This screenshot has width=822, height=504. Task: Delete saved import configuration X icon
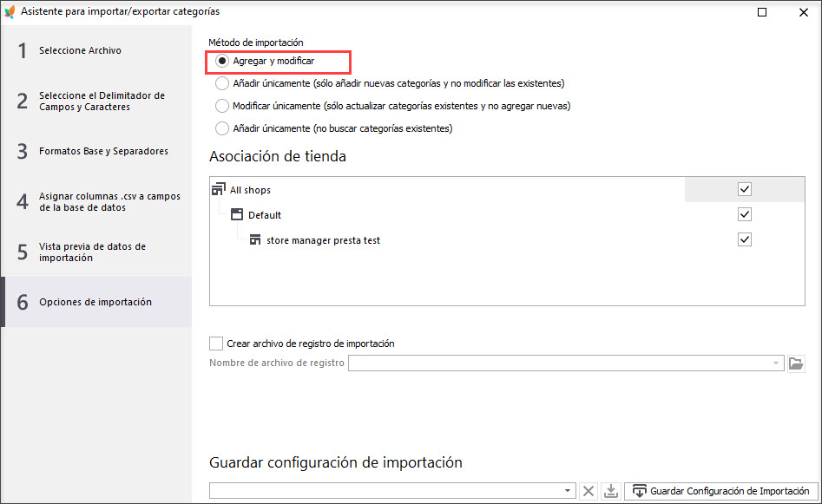pyautogui.click(x=589, y=491)
